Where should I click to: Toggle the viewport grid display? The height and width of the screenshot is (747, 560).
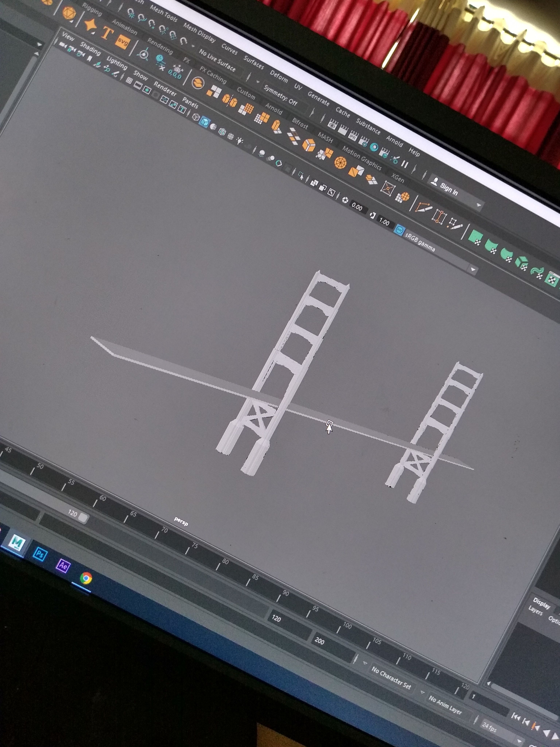(129, 80)
